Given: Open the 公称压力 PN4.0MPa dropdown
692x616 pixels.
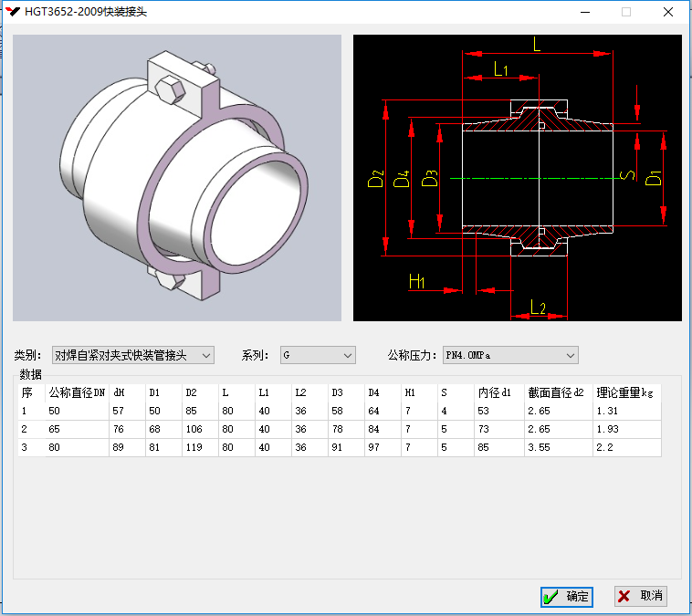Looking at the screenshot, I should pyautogui.click(x=571, y=355).
